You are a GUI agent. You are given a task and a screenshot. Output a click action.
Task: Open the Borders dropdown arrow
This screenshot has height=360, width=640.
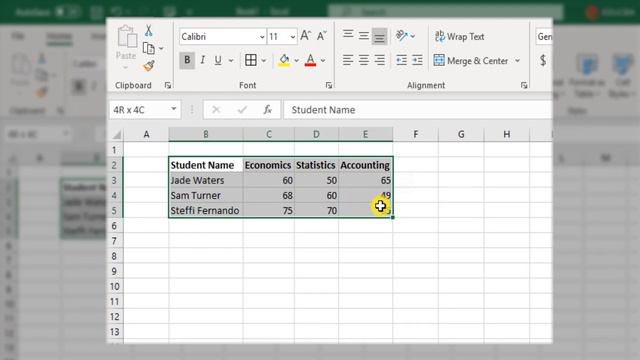tap(264, 61)
